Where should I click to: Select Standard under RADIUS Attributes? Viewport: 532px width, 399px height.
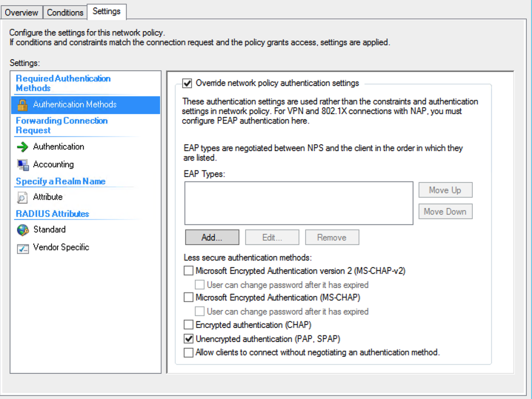tap(50, 229)
